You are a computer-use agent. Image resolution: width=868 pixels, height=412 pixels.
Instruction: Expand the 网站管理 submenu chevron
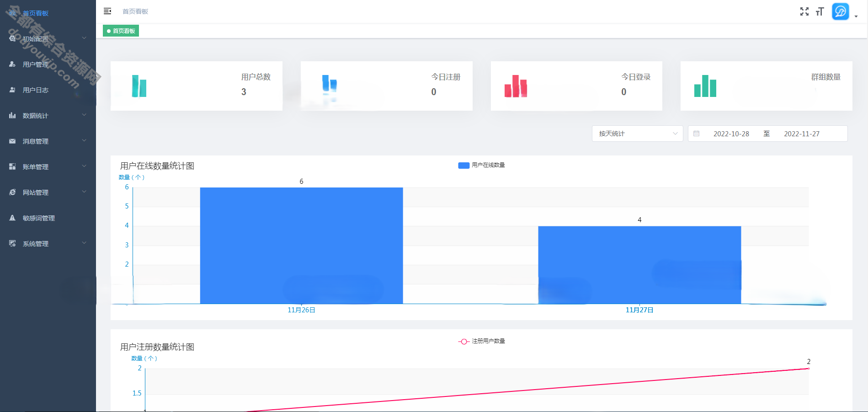tap(84, 192)
